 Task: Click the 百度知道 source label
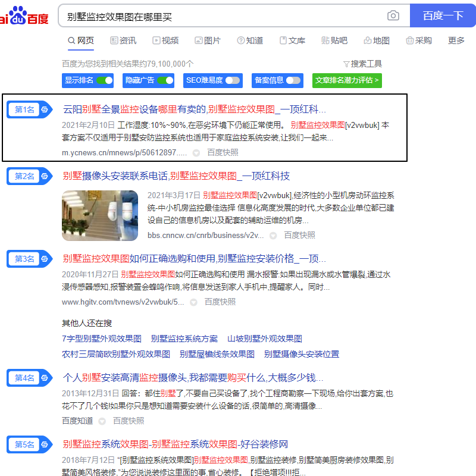coord(77,421)
